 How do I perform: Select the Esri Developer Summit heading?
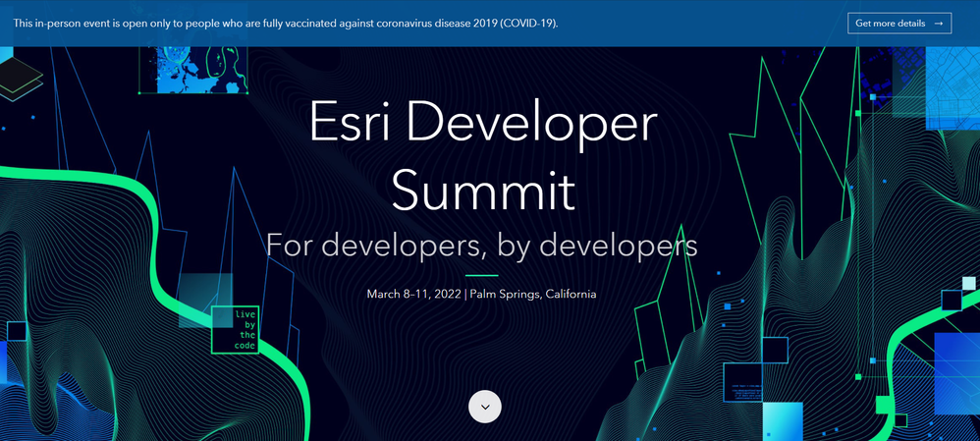[x=482, y=155]
